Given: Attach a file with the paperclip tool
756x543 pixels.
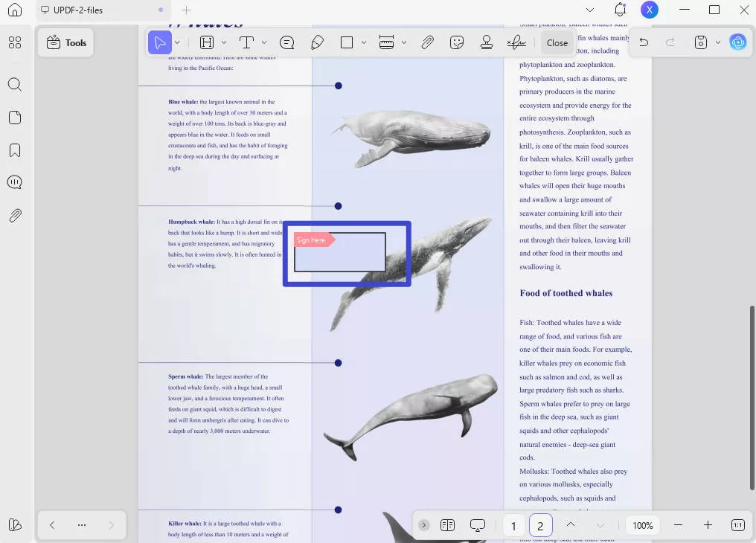Looking at the screenshot, I should point(427,42).
